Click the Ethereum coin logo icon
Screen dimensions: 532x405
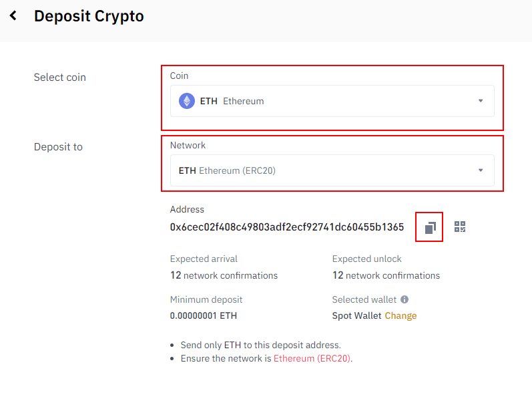[187, 101]
